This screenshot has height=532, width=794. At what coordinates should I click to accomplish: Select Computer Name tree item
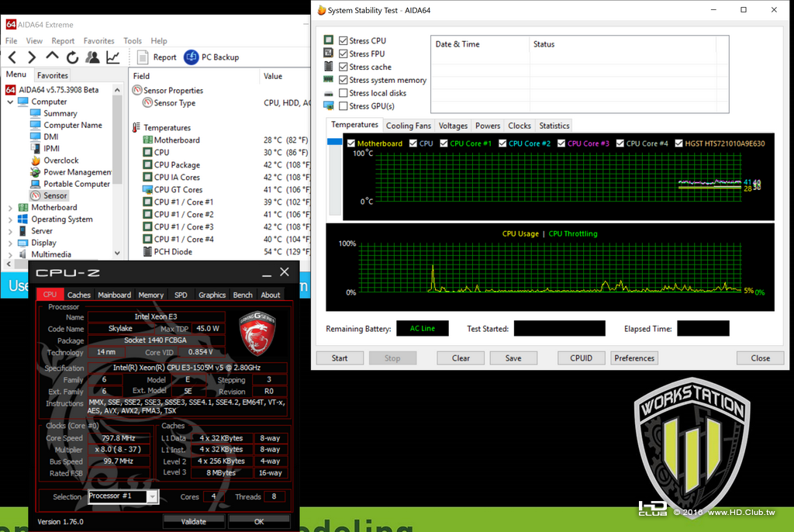[x=72, y=125]
